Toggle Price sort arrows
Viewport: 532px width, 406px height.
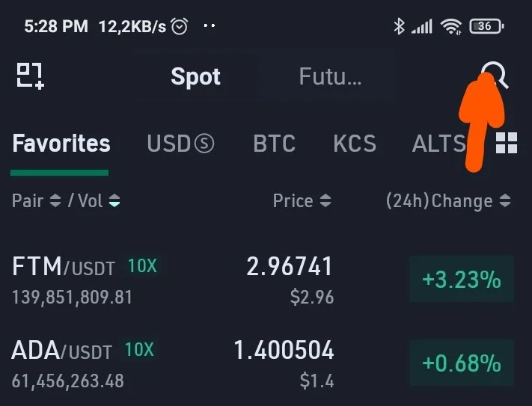pos(325,200)
